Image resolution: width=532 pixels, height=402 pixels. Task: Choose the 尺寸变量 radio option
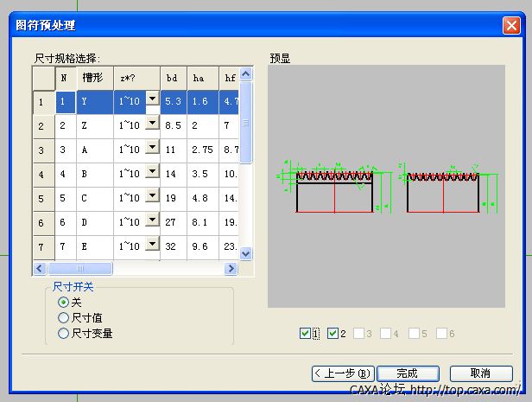point(63,333)
